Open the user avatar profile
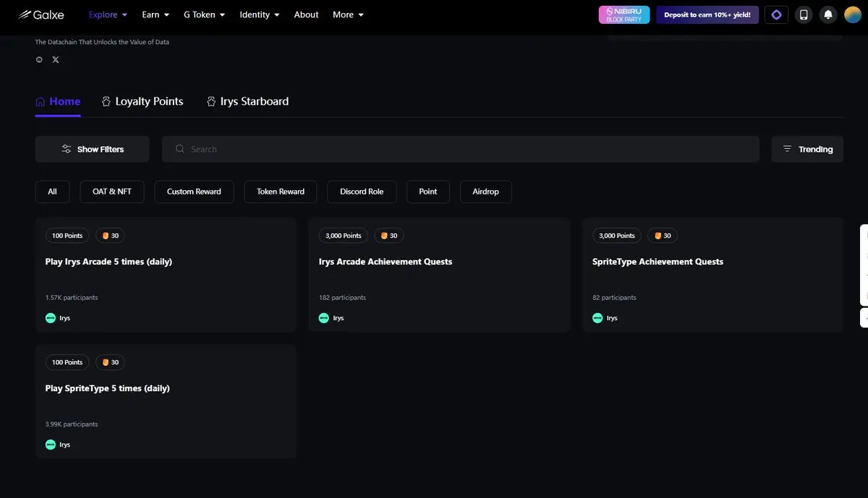 [853, 14]
